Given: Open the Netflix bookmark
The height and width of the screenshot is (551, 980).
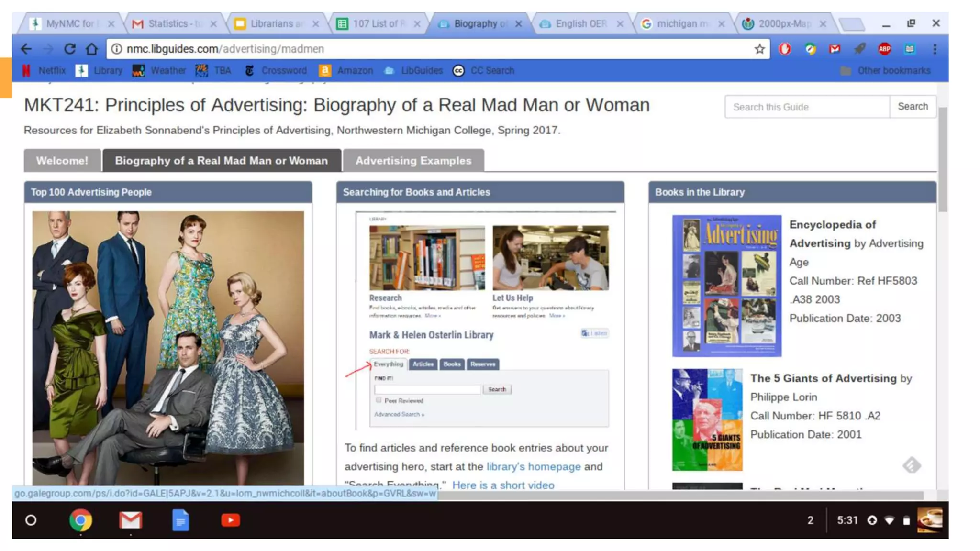Looking at the screenshot, I should click(x=45, y=71).
